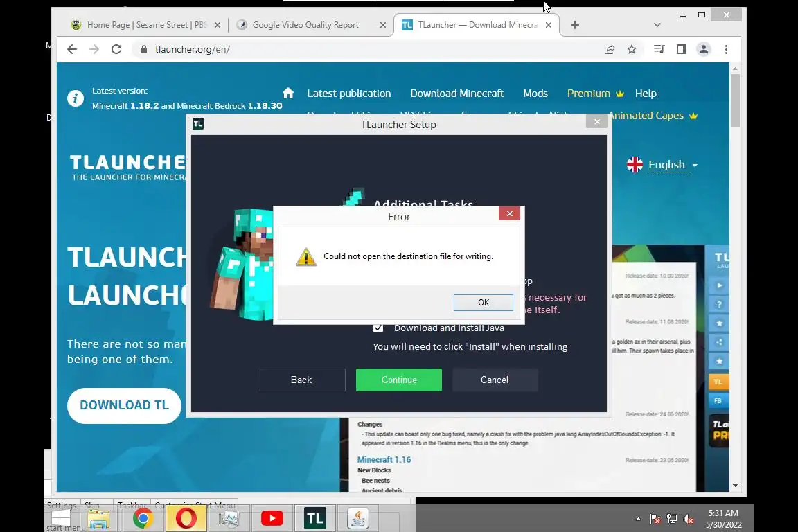Image resolution: width=798 pixels, height=532 pixels.
Task: Open the tab search dropdown chevron
Action: pos(657,25)
